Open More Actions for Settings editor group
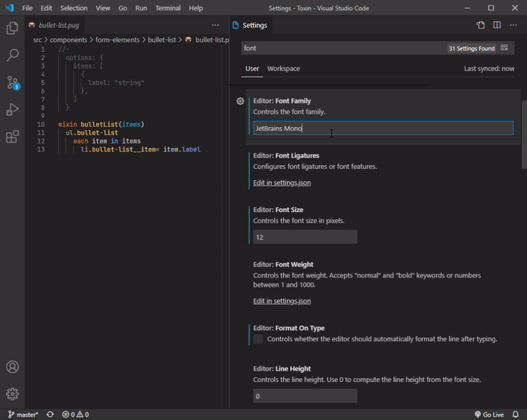This screenshot has width=527, height=420. [x=513, y=25]
